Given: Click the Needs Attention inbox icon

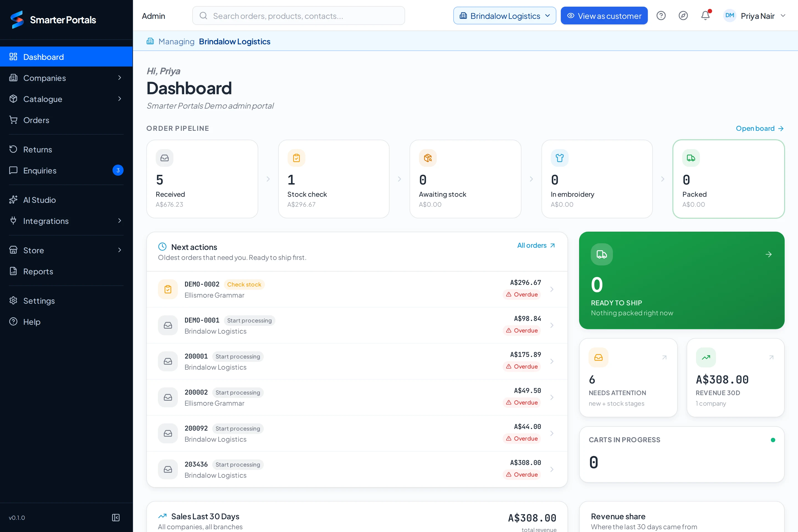Looking at the screenshot, I should (598, 357).
